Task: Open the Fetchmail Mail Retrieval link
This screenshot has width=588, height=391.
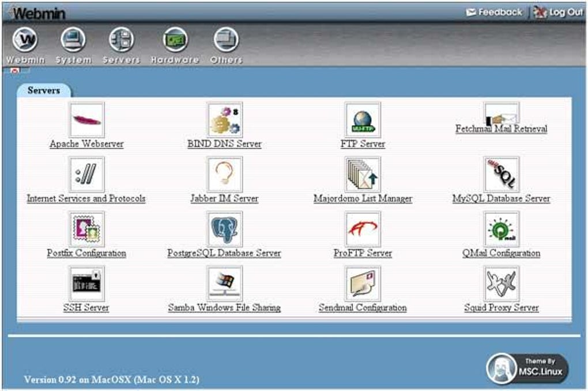Action: (x=502, y=129)
